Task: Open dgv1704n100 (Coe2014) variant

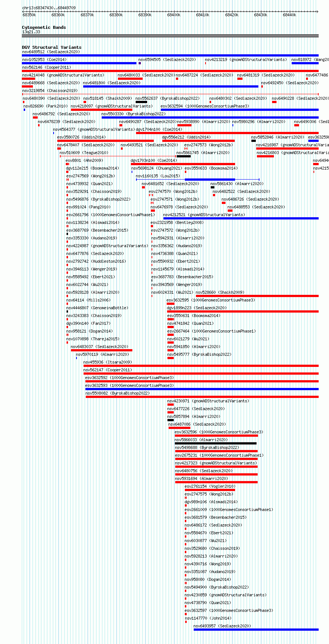Action: click(159, 129)
